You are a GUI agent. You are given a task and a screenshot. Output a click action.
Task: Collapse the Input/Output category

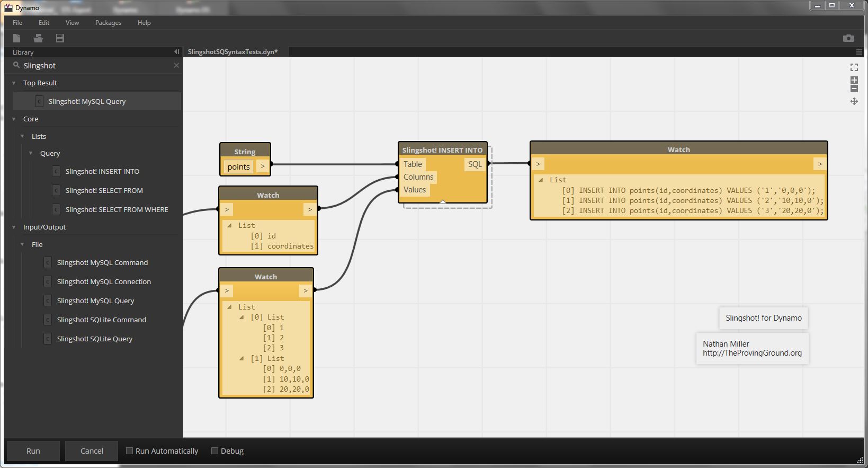click(x=14, y=227)
